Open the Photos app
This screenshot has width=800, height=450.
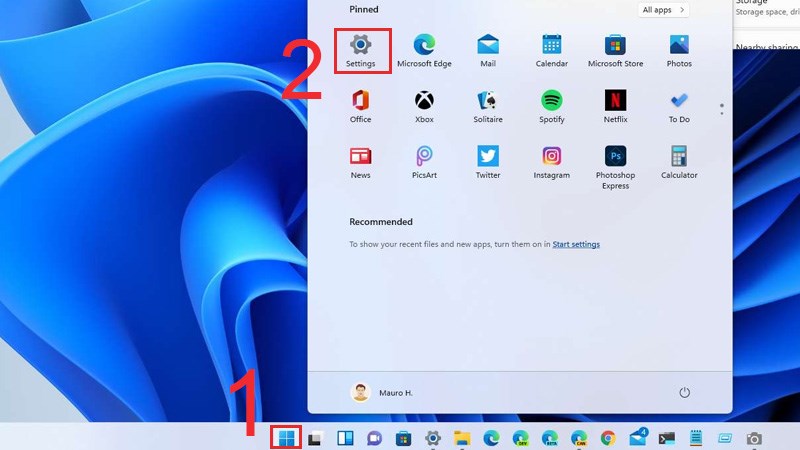pos(679,51)
